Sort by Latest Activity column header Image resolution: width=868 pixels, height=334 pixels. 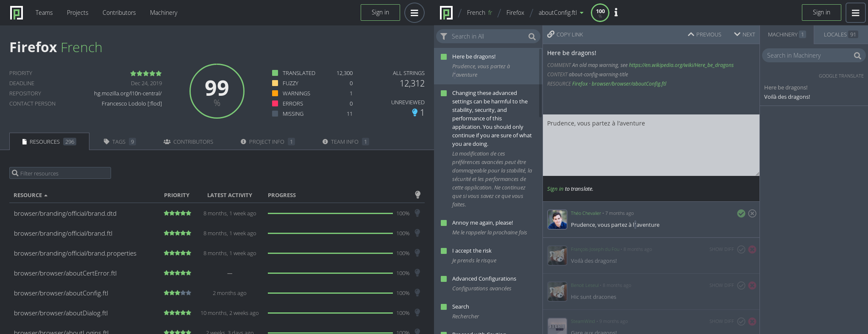point(230,195)
